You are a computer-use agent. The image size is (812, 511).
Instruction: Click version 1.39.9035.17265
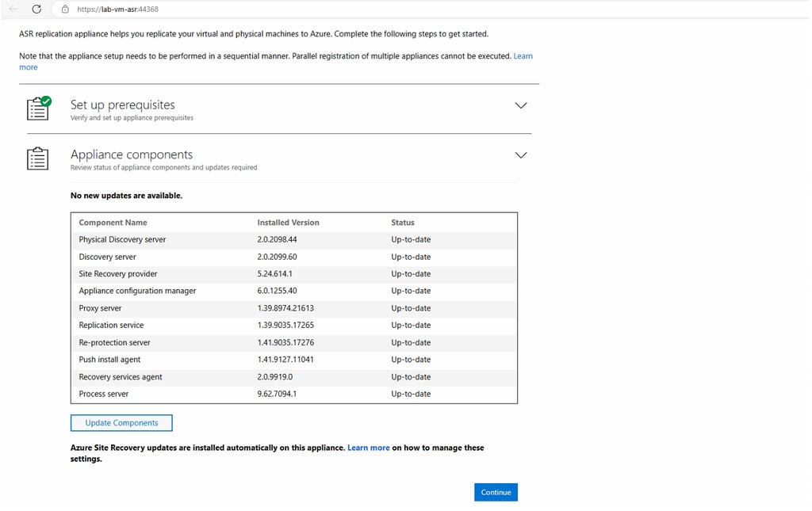pyautogui.click(x=285, y=326)
